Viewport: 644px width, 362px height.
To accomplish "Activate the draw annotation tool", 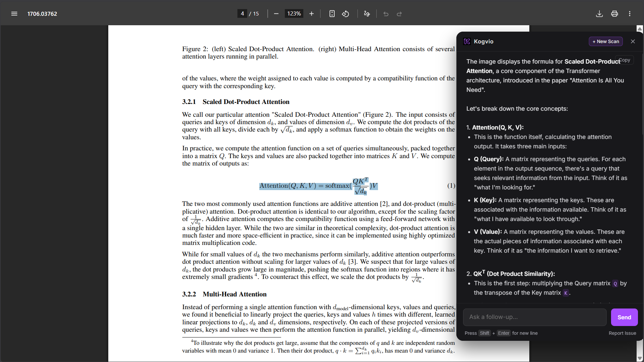I will [367, 14].
